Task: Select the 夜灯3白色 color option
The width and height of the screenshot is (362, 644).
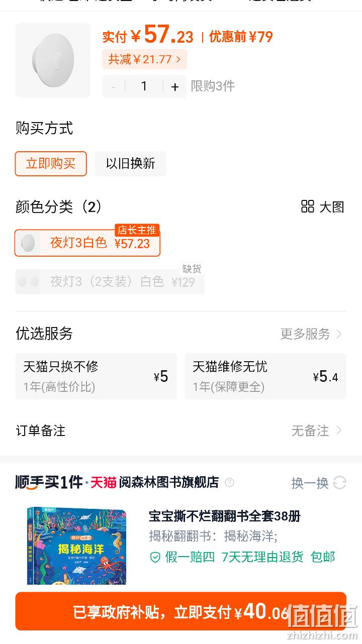Action: (x=87, y=243)
